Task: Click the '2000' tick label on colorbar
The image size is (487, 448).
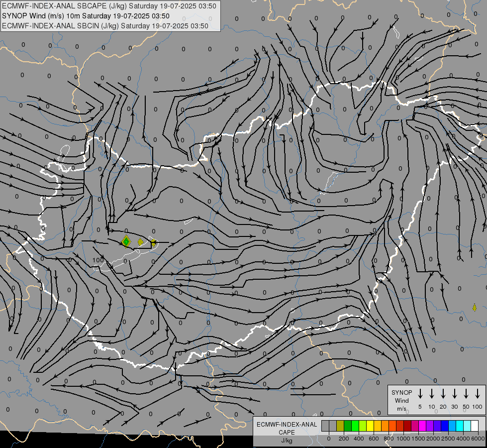Action: 433,439
